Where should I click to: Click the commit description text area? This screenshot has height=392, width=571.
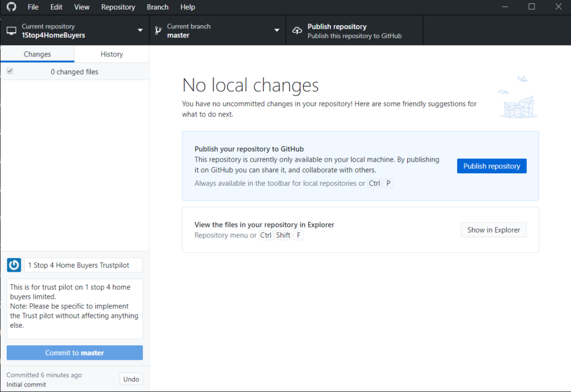(x=75, y=309)
